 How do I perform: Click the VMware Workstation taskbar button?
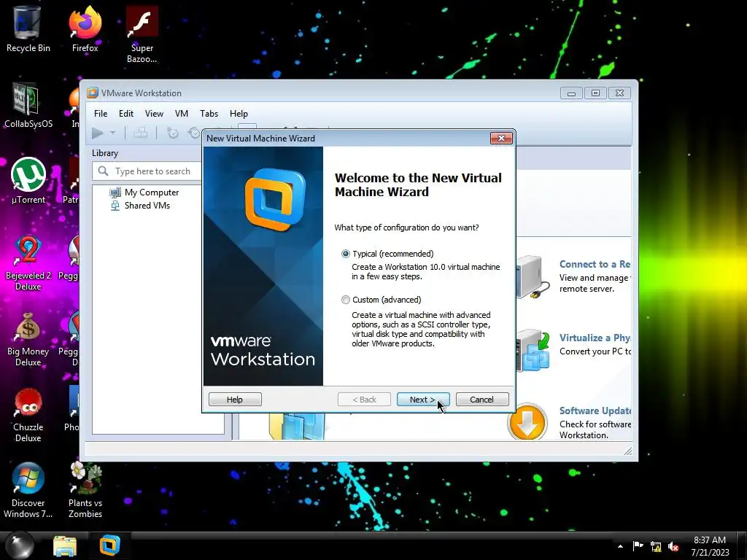109,546
